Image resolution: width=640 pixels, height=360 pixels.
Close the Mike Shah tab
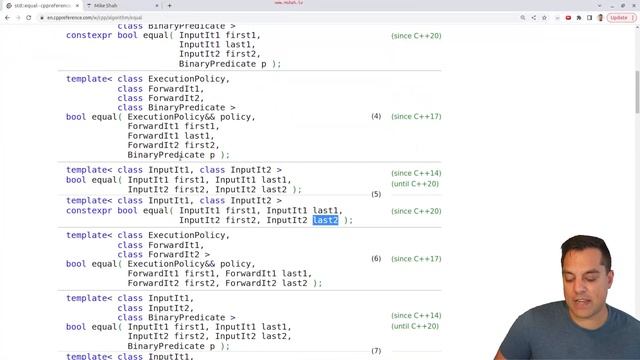[157, 6]
